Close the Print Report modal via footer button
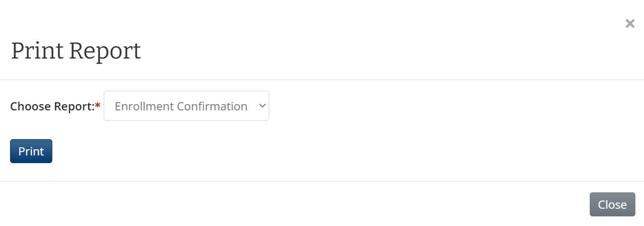Image resolution: width=644 pixels, height=226 pixels. tap(612, 204)
